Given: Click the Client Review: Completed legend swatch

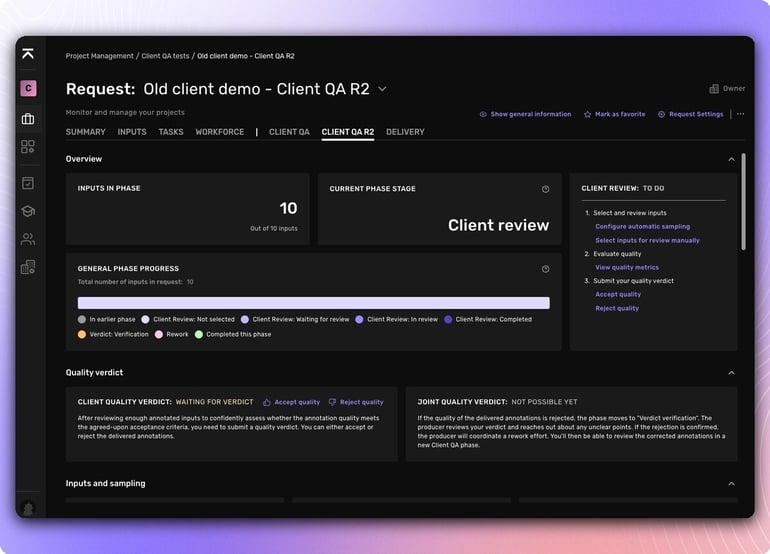Looking at the screenshot, I should pos(448,320).
